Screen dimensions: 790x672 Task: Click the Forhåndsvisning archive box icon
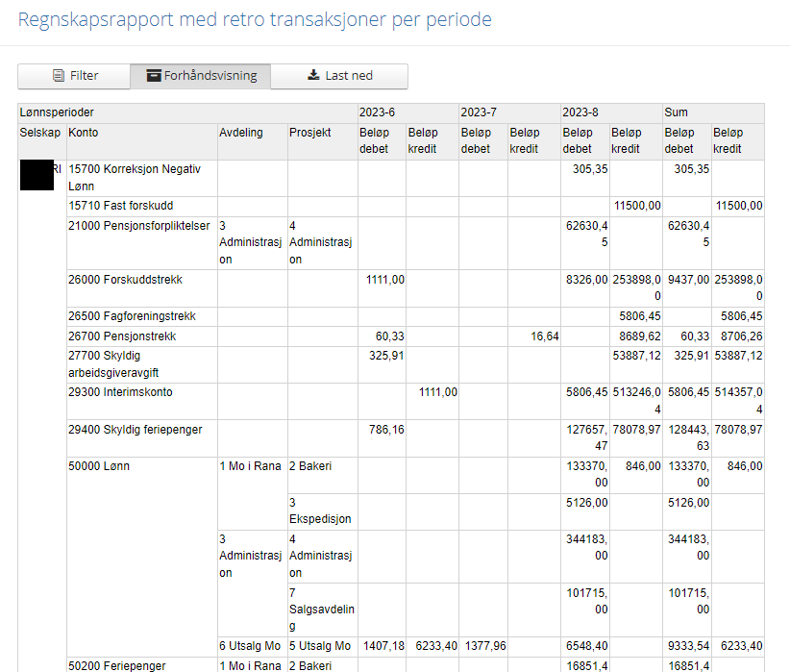click(154, 76)
